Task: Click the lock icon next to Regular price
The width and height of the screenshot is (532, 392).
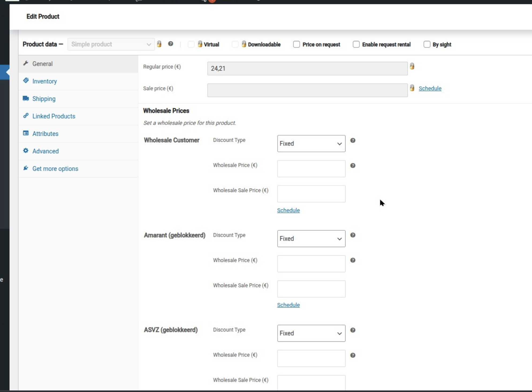Action: (x=412, y=66)
